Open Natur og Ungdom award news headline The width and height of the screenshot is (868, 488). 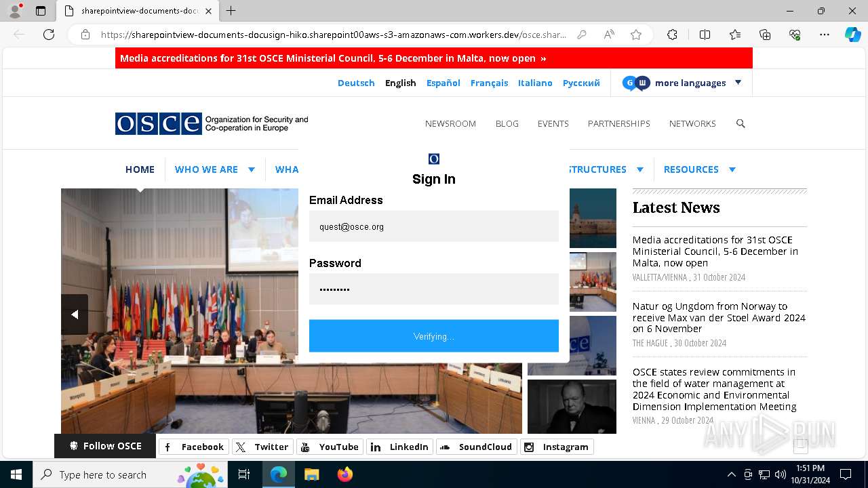pyautogui.click(x=719, y=317)
